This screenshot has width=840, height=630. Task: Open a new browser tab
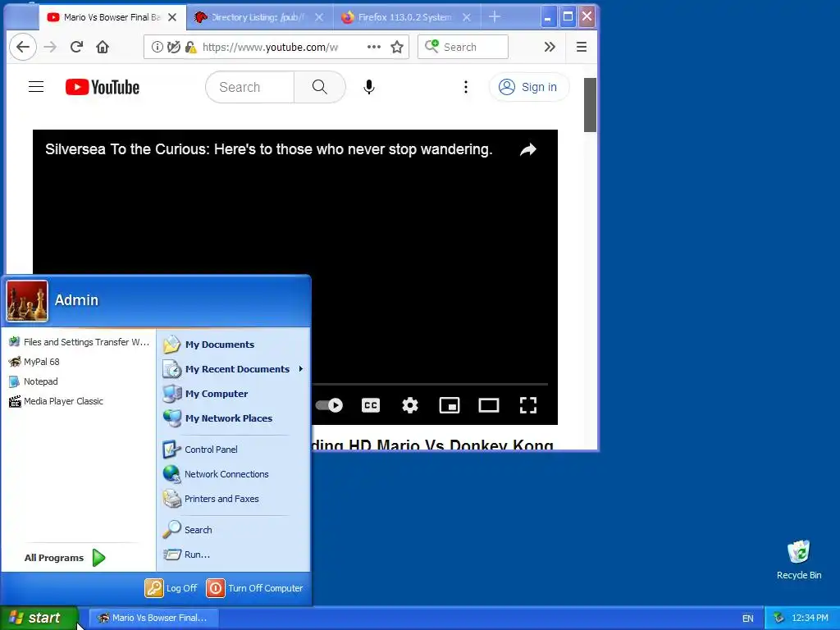(495, 17)
